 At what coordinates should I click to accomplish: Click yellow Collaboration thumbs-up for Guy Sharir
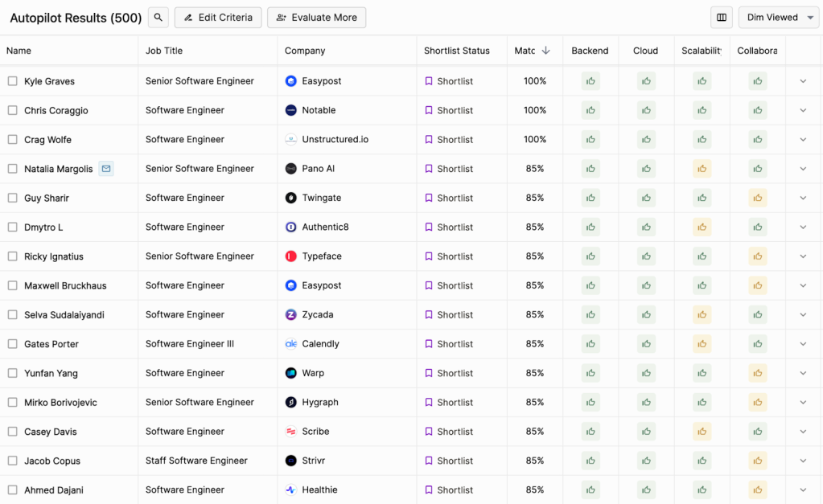[x=757, y=198]
